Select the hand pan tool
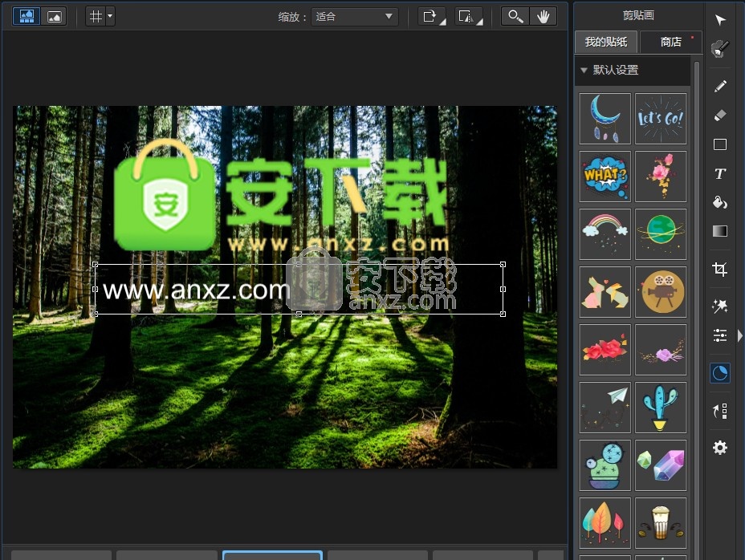Viewport: 745px width, 560px height. pos(543,16)
